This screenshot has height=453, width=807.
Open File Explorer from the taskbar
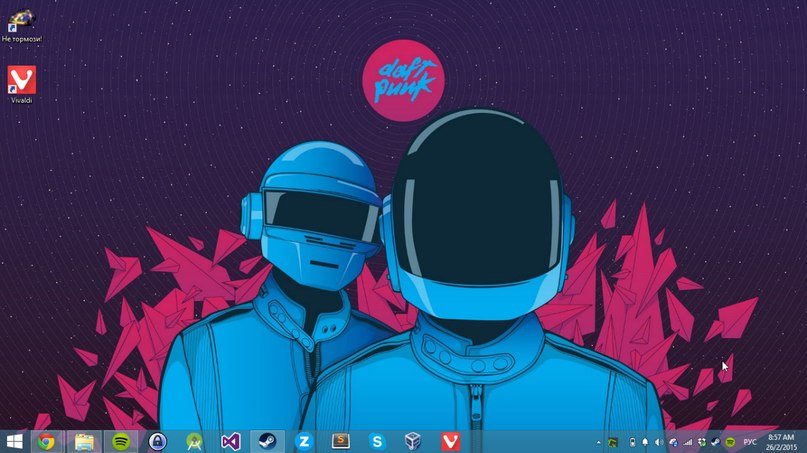click(x=84, y=442)
